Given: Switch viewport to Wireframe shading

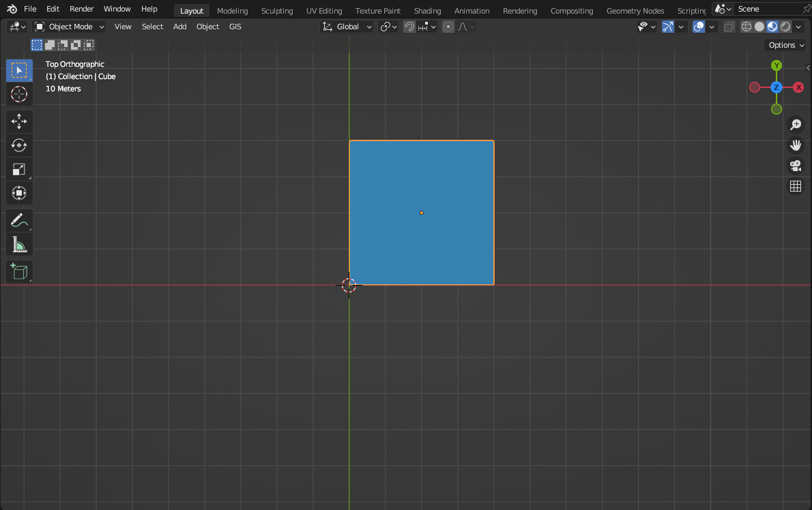Looking at the screenshot, I should 746,26.
